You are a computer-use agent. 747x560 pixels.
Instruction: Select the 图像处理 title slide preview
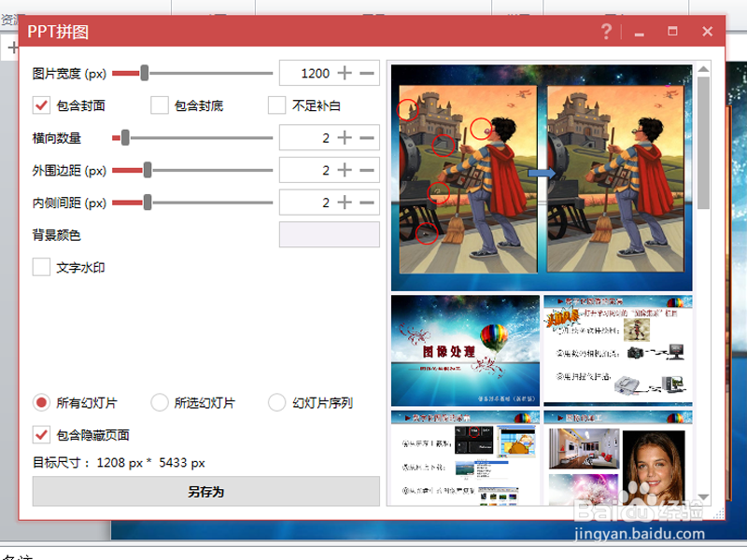pyautogui.click(x=465, y=351)
